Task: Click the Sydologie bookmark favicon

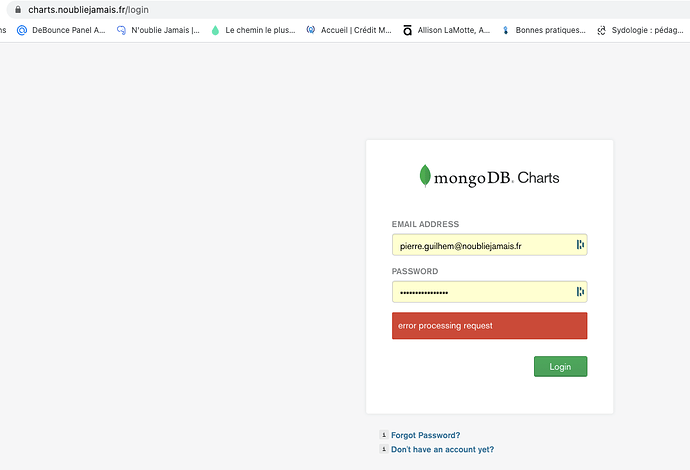Action: (x=601, y=31)
